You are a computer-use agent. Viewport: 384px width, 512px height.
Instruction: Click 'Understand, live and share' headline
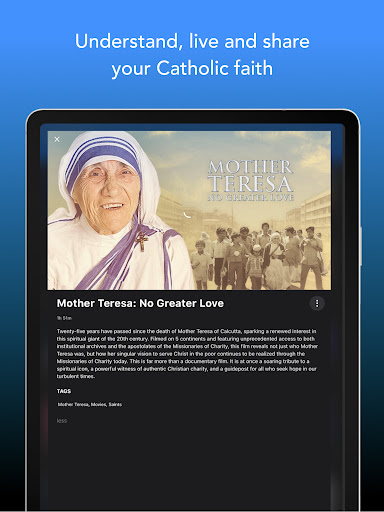pyautogui.click(x=192, y=41)
